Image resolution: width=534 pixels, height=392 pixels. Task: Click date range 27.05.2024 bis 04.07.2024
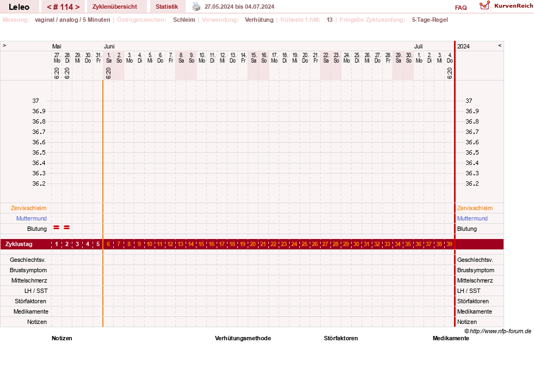(x=240, y=7)
